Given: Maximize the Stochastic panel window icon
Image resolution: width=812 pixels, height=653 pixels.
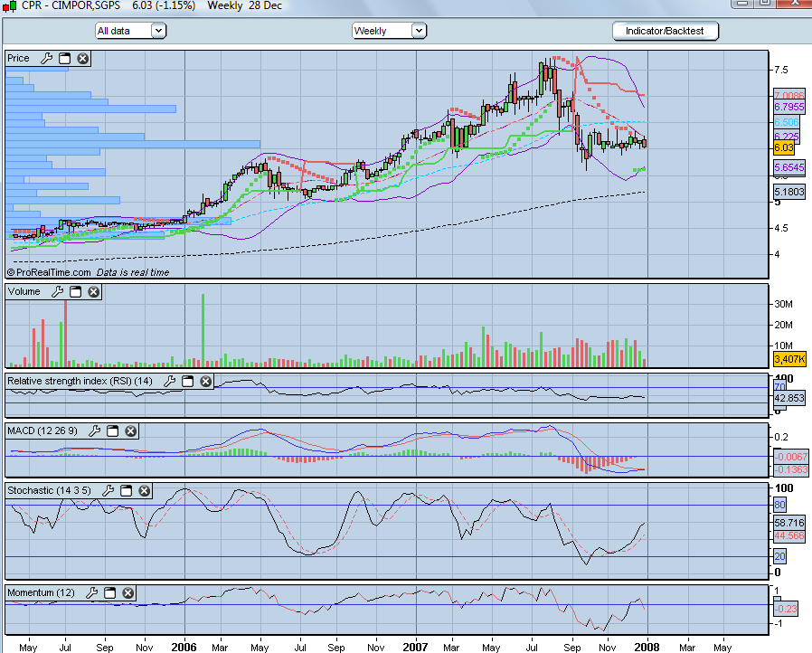Looking at the screenshot, I should (x=126, y=490).
